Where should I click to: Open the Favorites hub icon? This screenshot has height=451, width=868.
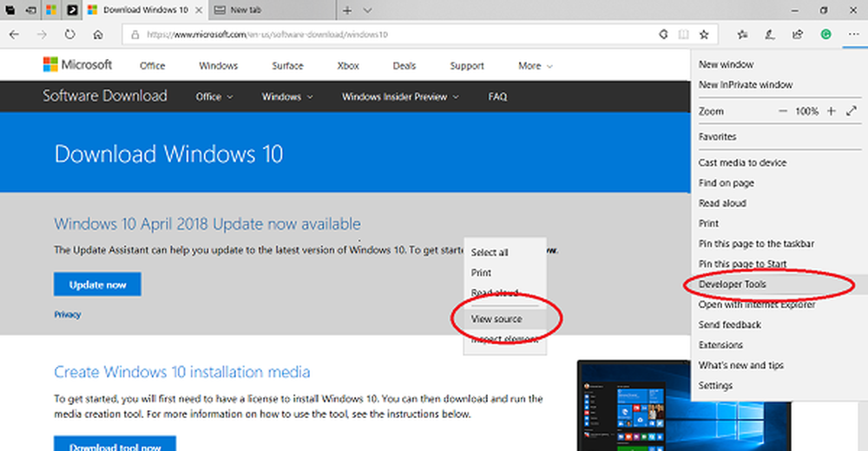[x=742, y=35]
